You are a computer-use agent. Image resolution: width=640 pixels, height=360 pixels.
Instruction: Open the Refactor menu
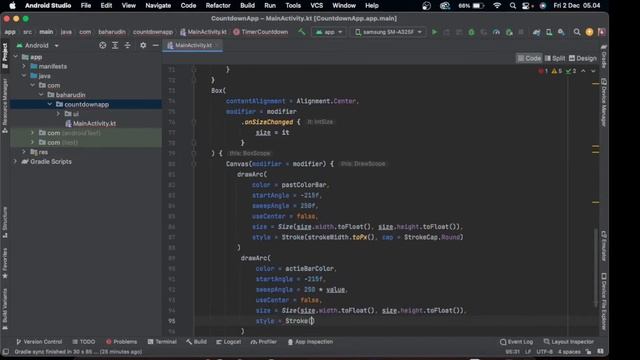coord(218,6)
